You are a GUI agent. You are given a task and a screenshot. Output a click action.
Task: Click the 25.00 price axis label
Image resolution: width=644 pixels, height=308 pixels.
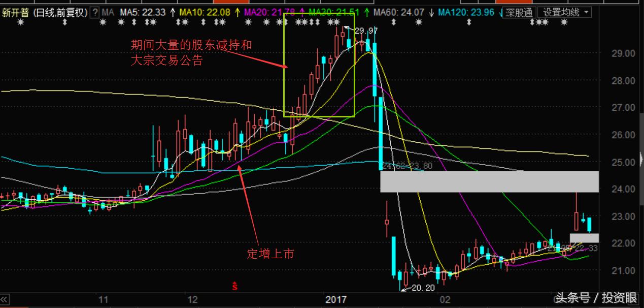coord(623,162)
